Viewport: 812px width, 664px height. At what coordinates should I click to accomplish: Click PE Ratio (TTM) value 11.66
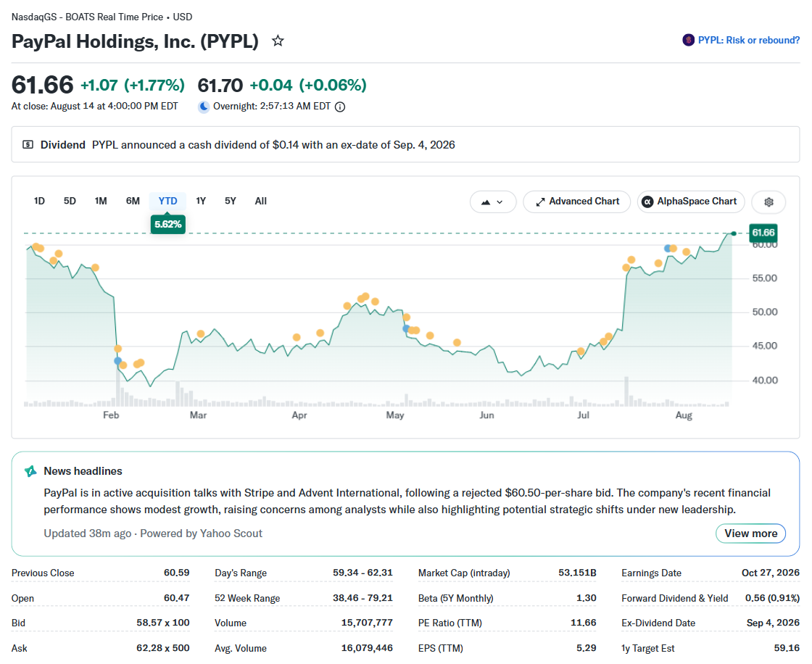point(584,623)
